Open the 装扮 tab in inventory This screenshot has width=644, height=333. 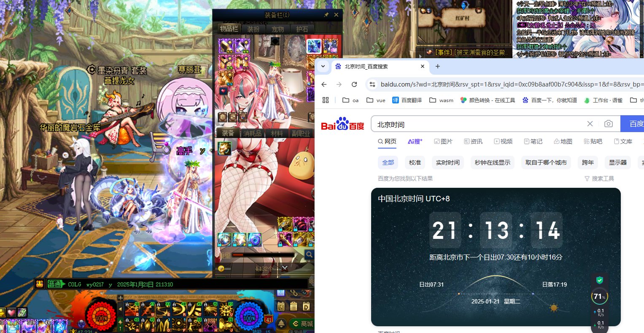coord(253,29)
